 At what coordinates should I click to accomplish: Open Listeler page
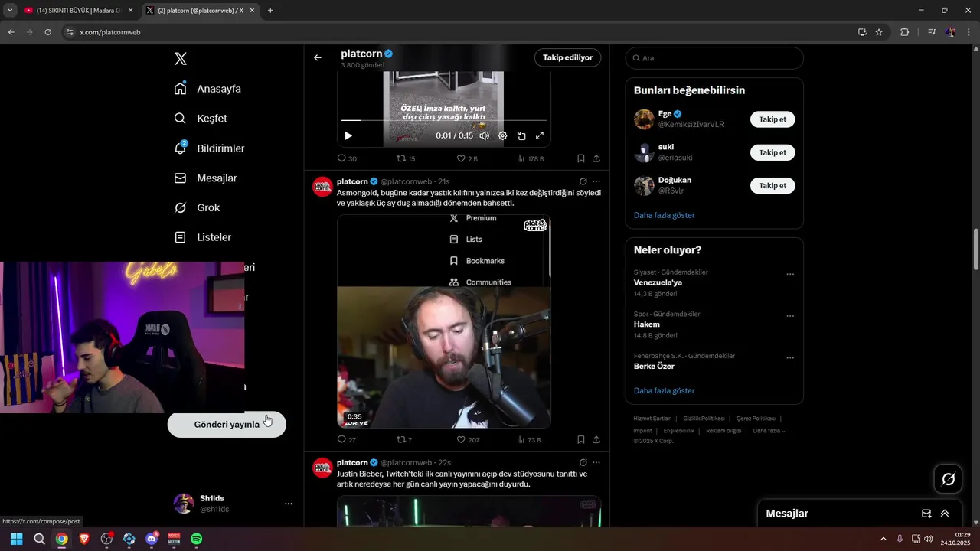point(203,237)
